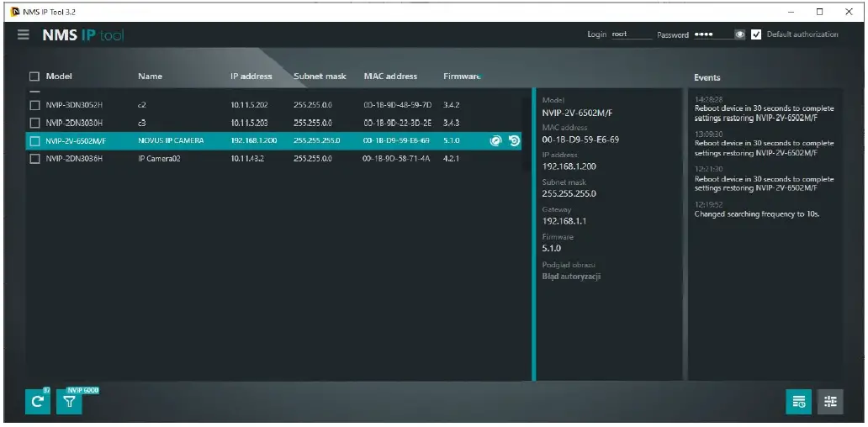
Task: Sort by the Model column header
Action: pos(59,76)
